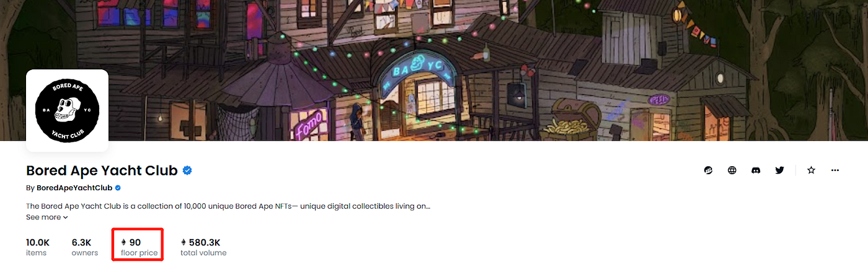Viewport: 868px width, 264px height.
Task: Toggle the star watchlist icon
Action: [x=811, y=170]
